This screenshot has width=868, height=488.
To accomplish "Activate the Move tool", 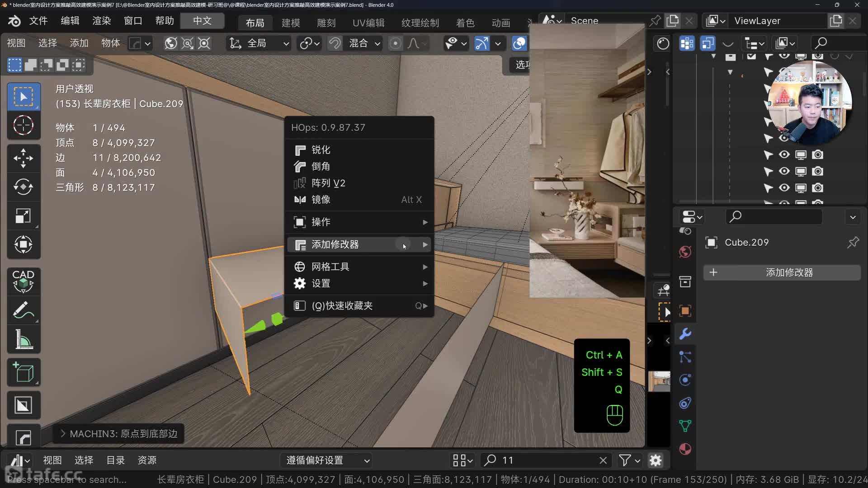I will tap(23, 158).
